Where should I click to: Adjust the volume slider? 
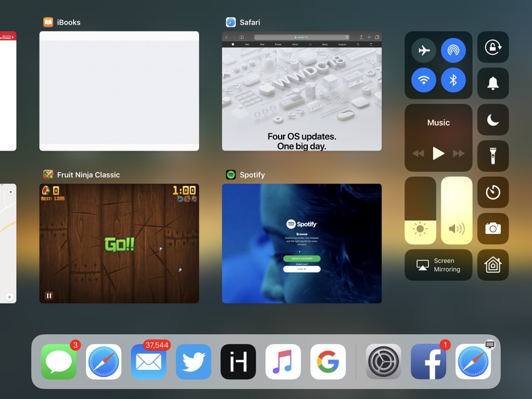click(x=457, y=210)
